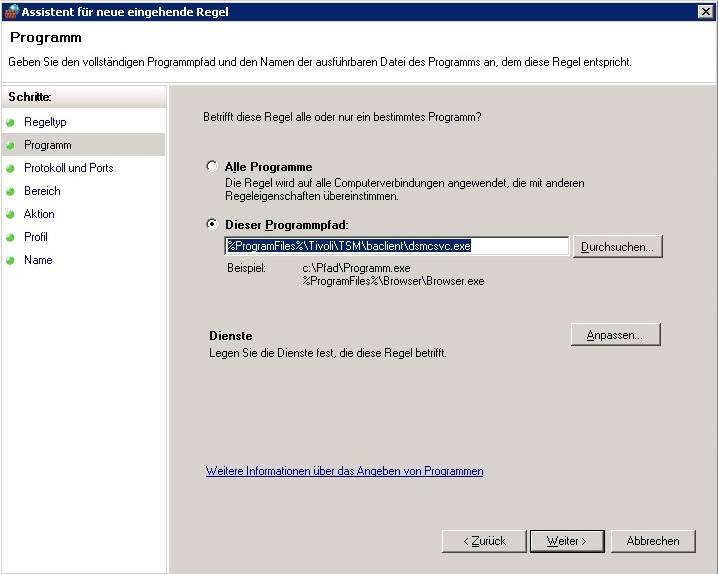Click the green bullet next to Bereich
The width and height of the screenshot is (718, 574).
pos(11,191)
